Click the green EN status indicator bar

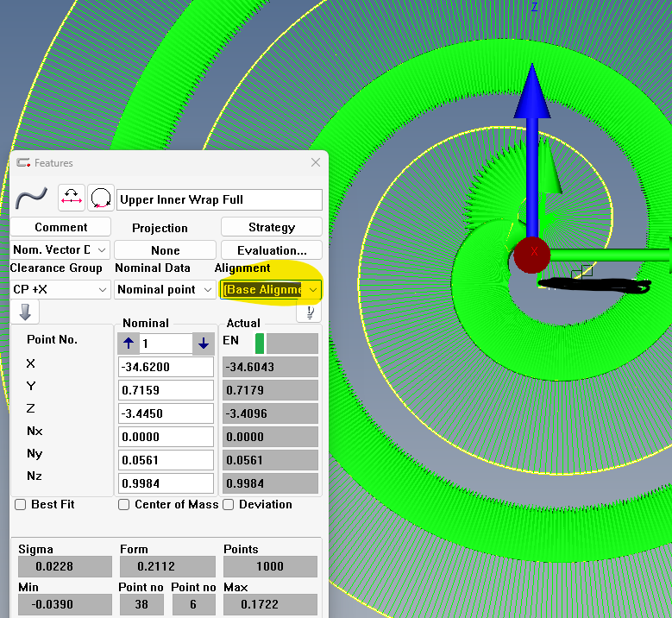260,344
